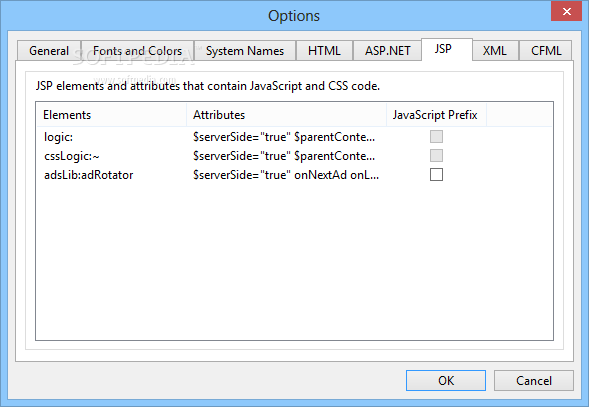Toggle JavaScript Prefix checkbox for adsLib:adRotator
This screenshot has width=589, height=407.
point(436,175)
